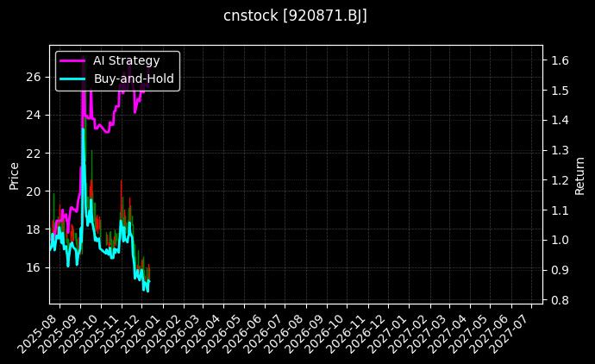Select the Buy-and-Hold legend label

134,78
